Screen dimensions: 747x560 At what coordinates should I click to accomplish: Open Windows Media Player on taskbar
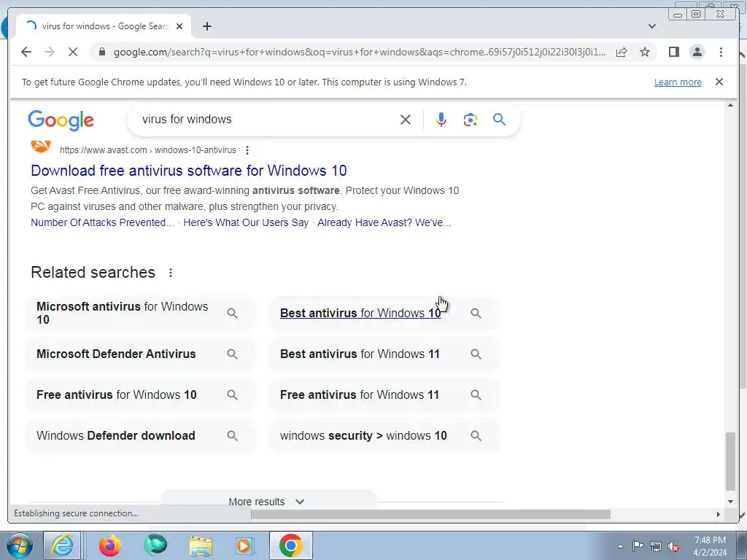[x=245, y=545]
